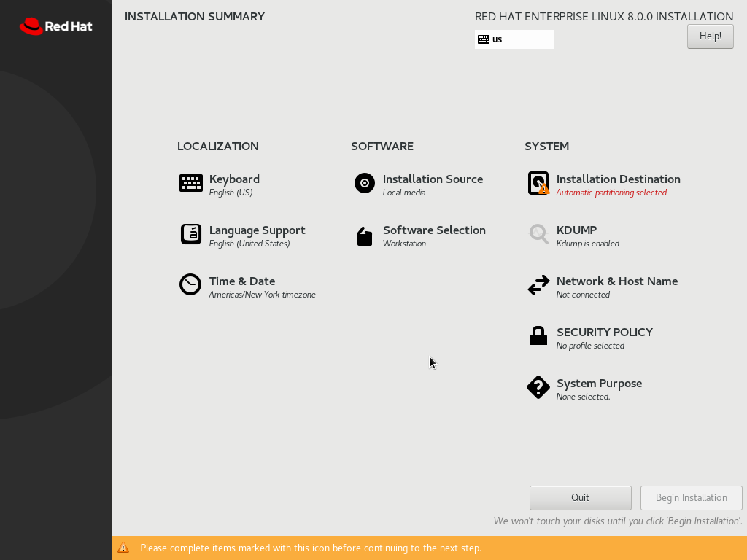Click the Software Selection package icon

point(365,236)
